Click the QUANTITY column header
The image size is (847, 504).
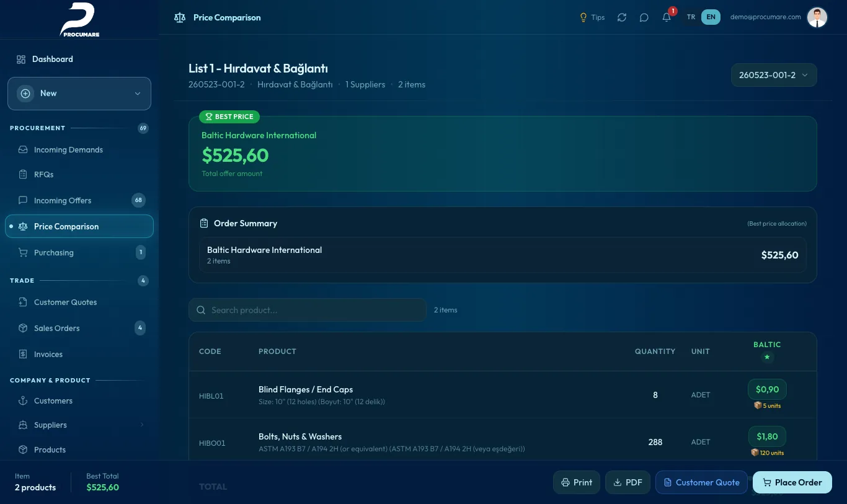[x=655, y=351]
